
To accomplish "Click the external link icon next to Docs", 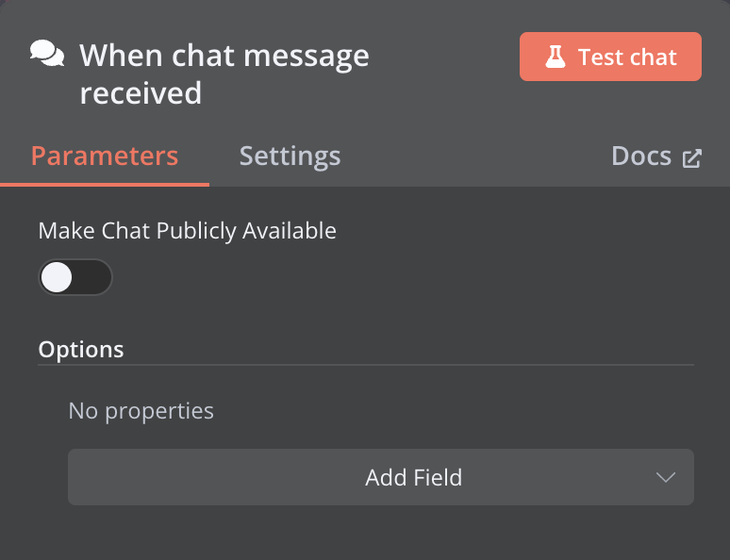I will point(692,157).
